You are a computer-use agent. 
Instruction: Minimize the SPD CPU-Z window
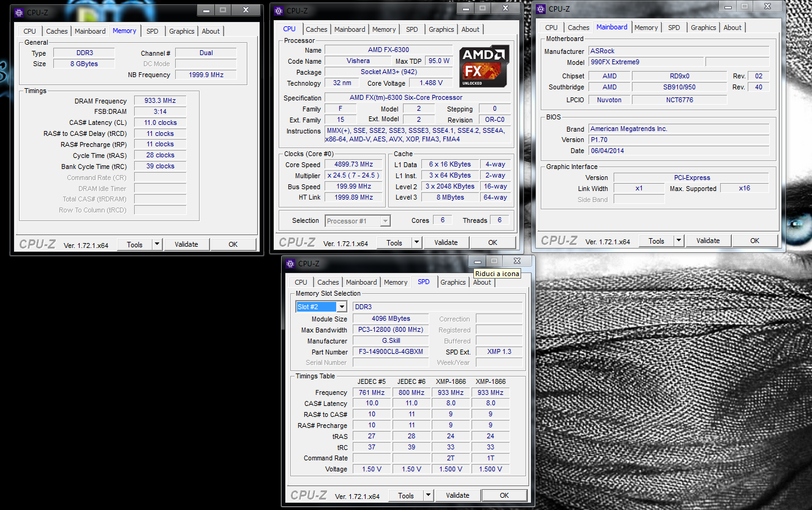478,261
